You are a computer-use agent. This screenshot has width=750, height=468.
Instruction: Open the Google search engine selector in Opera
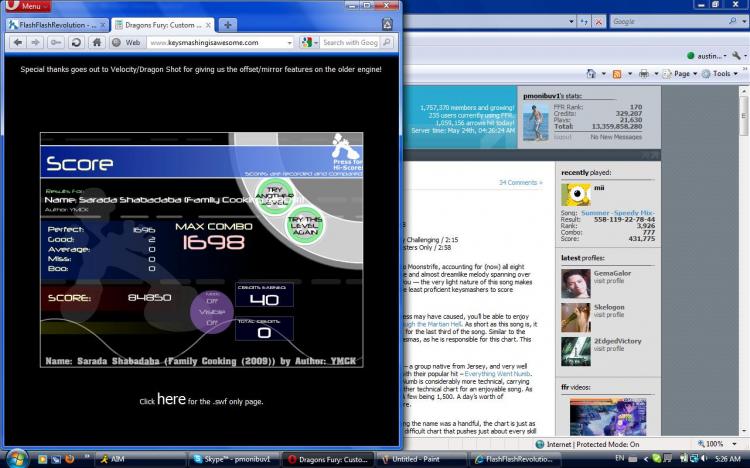(309, 43)
